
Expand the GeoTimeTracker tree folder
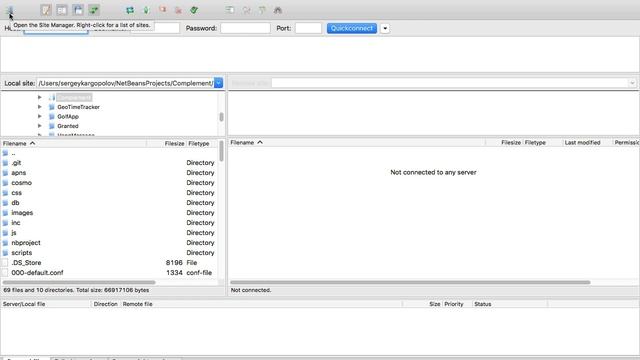click(x=40, y=107)
